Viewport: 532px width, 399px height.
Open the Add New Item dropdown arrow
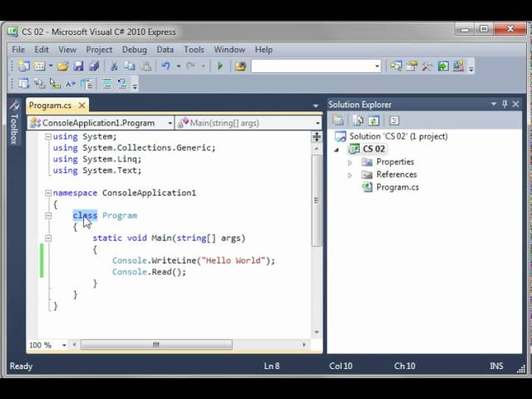51,66
